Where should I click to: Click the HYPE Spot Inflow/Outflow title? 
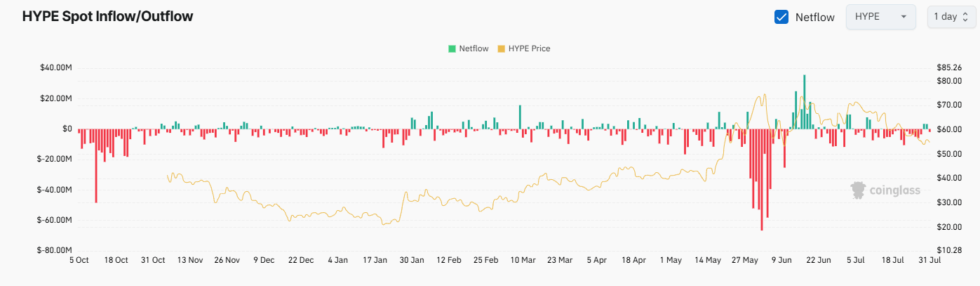pos(107,17)
